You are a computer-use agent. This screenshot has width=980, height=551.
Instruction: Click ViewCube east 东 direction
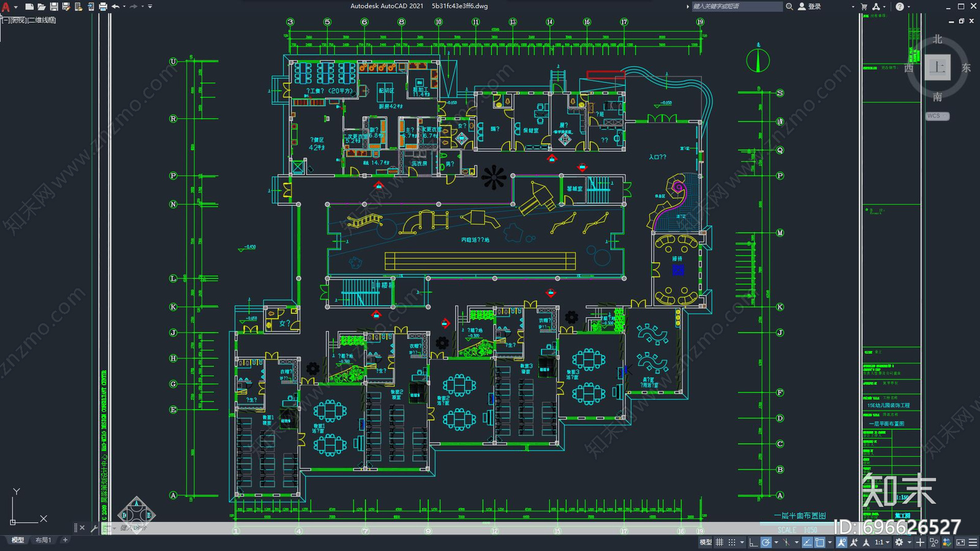coord(966,68)
